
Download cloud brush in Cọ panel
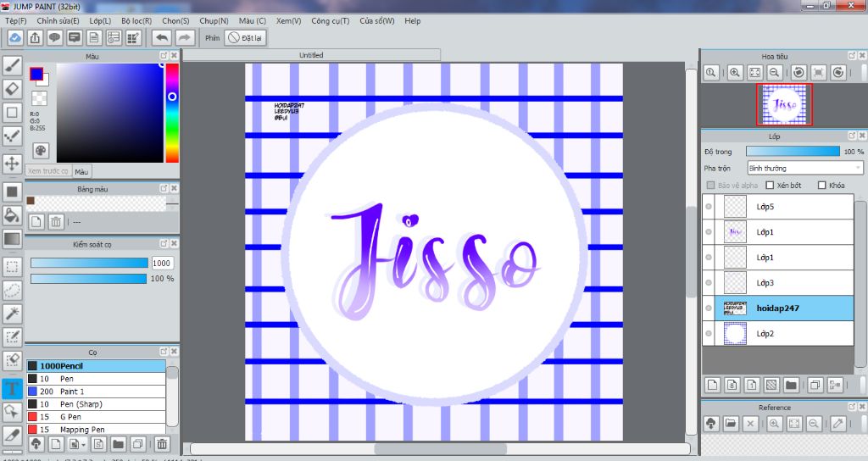[36, 444]
